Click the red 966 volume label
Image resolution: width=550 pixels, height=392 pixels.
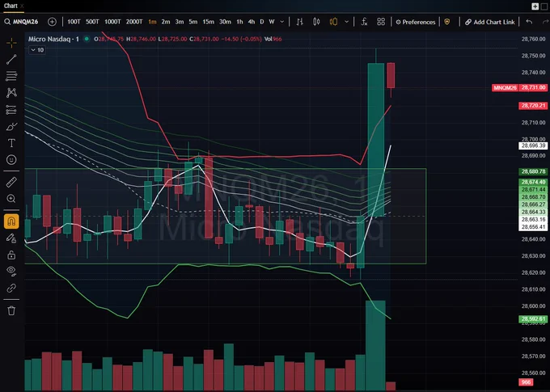pos(526,382)
